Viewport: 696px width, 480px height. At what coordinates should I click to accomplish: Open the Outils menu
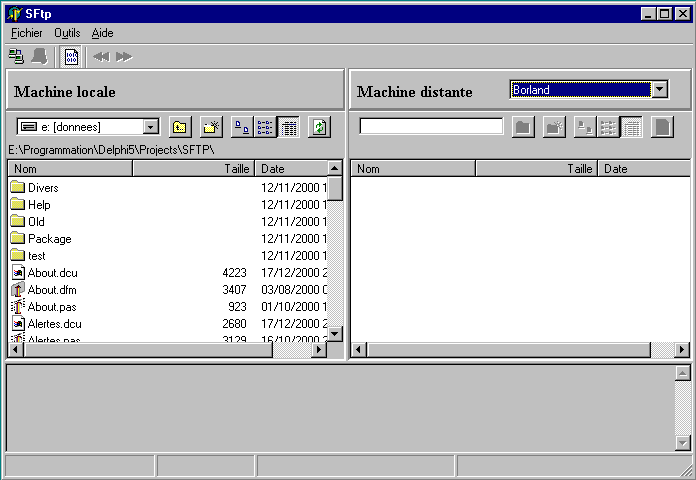(x=67, y=33)
